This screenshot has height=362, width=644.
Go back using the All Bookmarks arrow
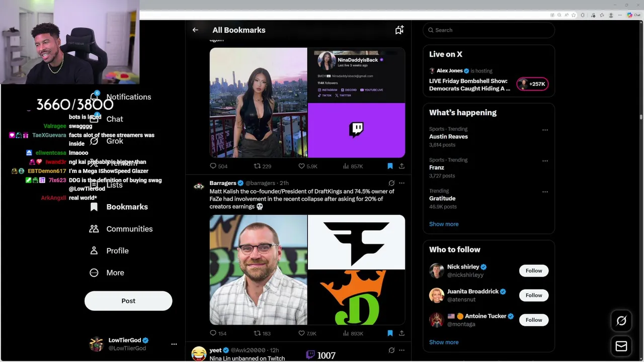click(195, 30)
